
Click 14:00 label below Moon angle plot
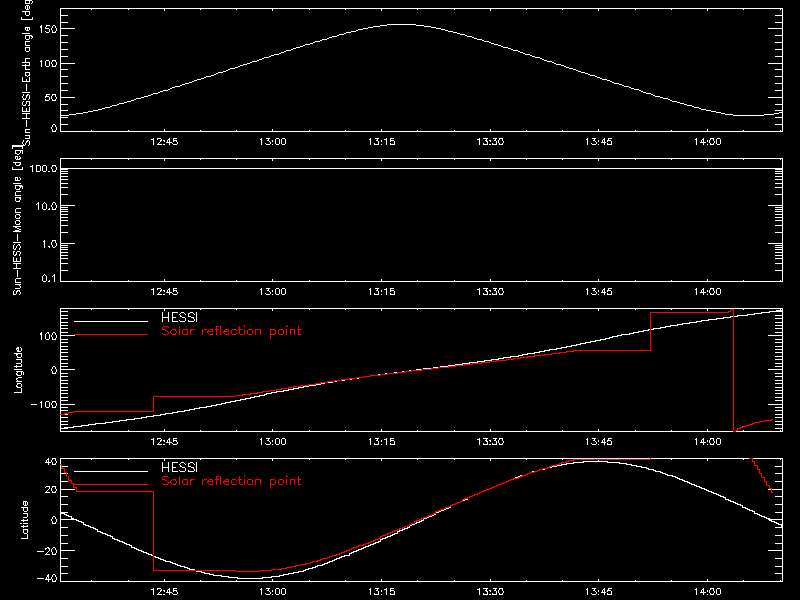coord(708,292)
